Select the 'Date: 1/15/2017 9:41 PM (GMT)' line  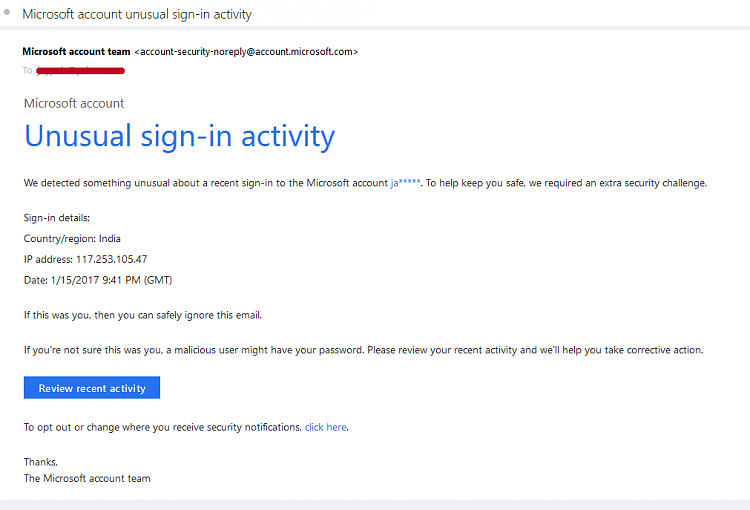[x=98, y=280]
